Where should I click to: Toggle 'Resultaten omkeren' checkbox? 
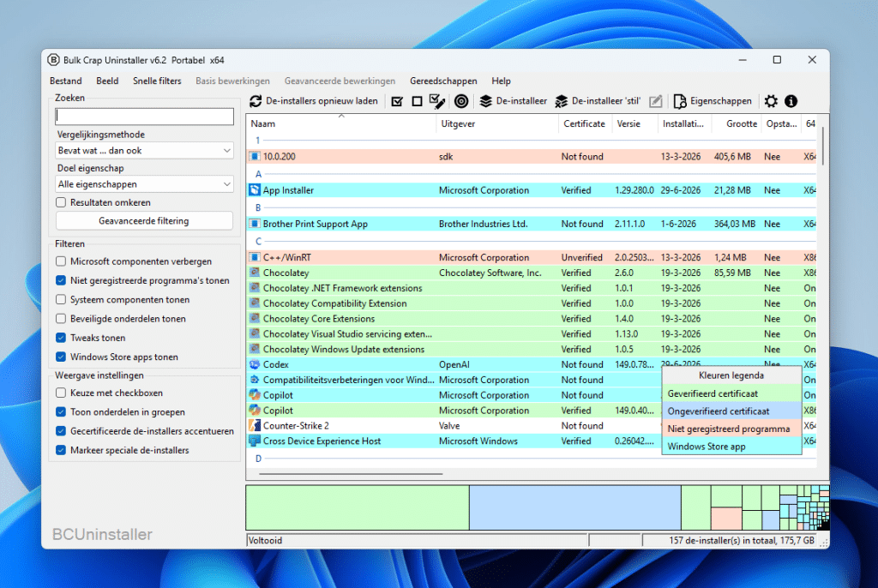tap(61, 202)
